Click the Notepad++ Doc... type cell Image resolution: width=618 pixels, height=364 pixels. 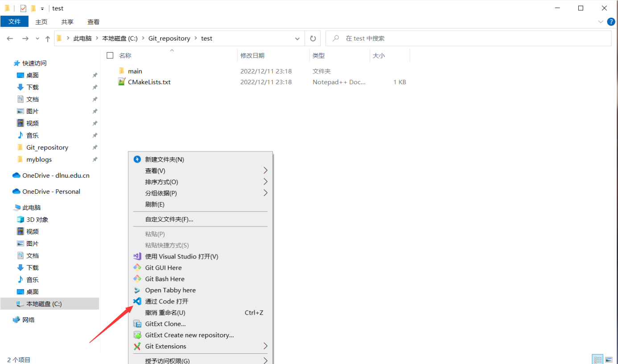(339, 82)
